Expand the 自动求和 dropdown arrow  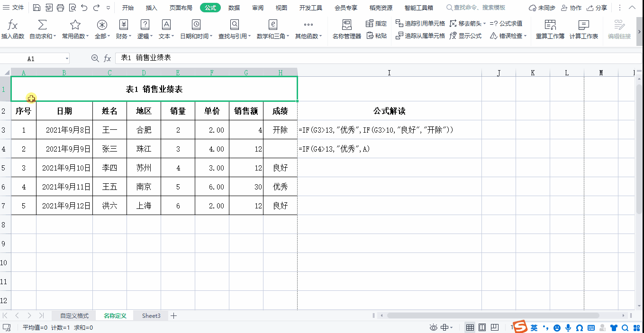pyautogui.click(x=54, y=36)
